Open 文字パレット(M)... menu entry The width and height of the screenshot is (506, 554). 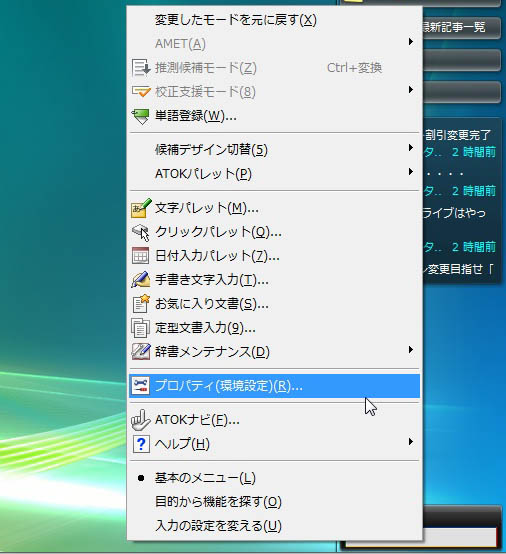click(274, 208)
